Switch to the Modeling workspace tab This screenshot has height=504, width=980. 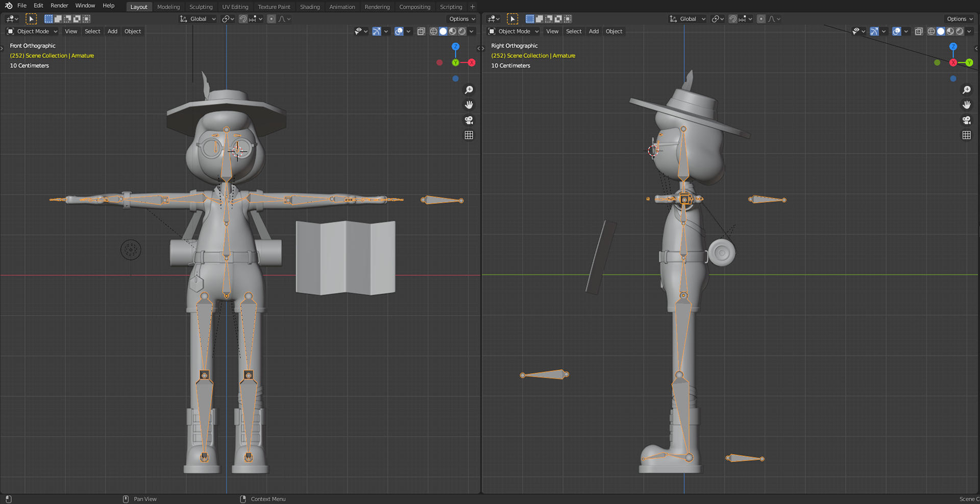[168, 7]
